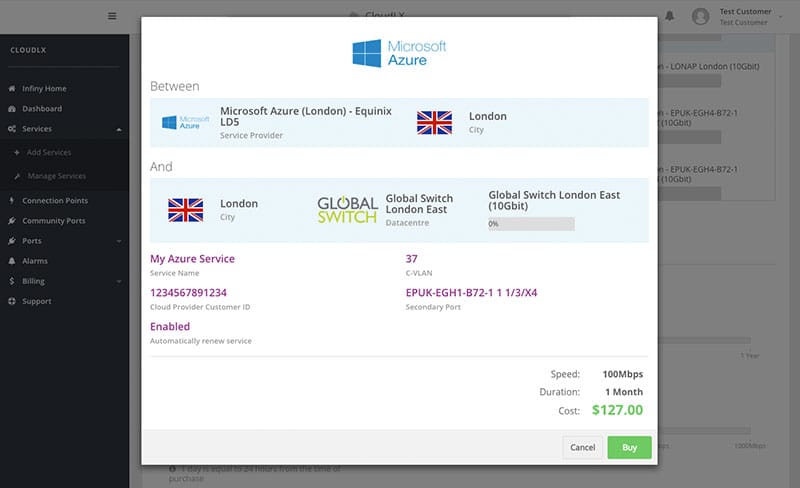800x488 pixels.
Task: Click customer ID 1234567891234
Action: (188, 292)
